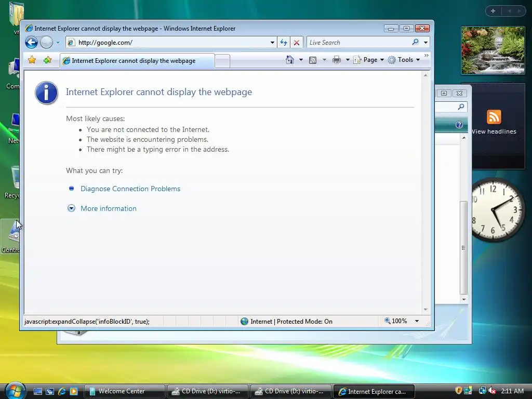Click the red Stop loading icon
The image size is (532, 399).
[297, 43]
